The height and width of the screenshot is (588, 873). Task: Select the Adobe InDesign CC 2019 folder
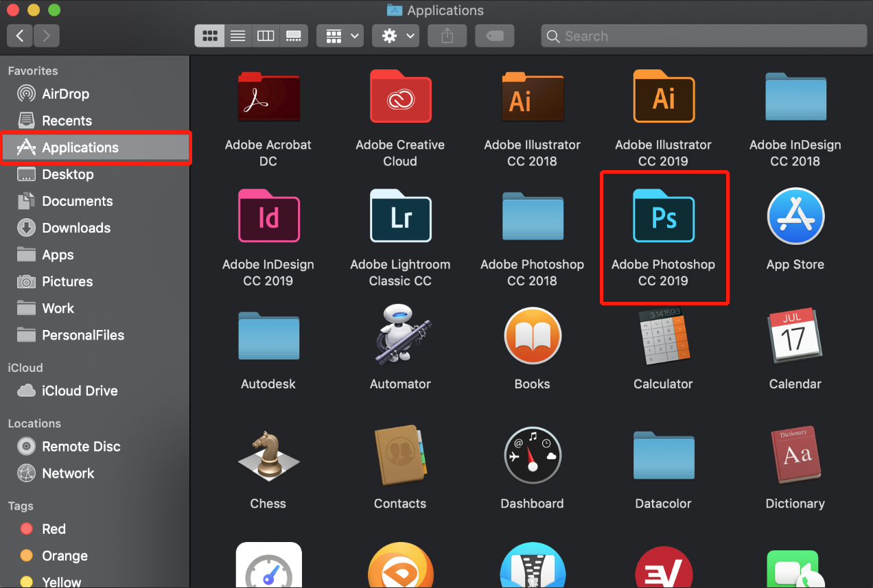click(x=268, y=217)
